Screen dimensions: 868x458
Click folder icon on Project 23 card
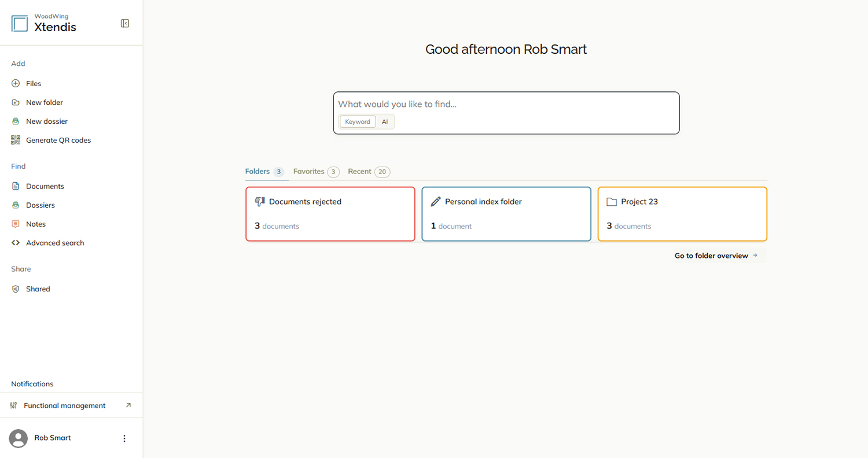[x=612, y=202]
